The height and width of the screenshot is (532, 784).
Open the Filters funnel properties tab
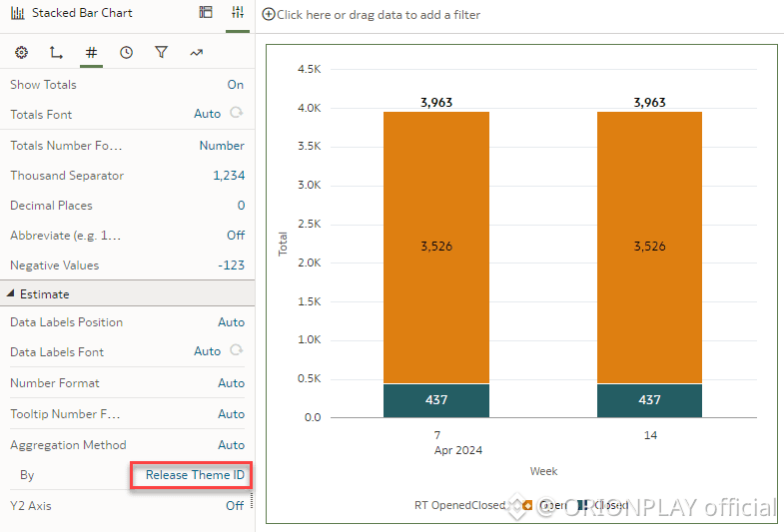[x=161, y=53]
